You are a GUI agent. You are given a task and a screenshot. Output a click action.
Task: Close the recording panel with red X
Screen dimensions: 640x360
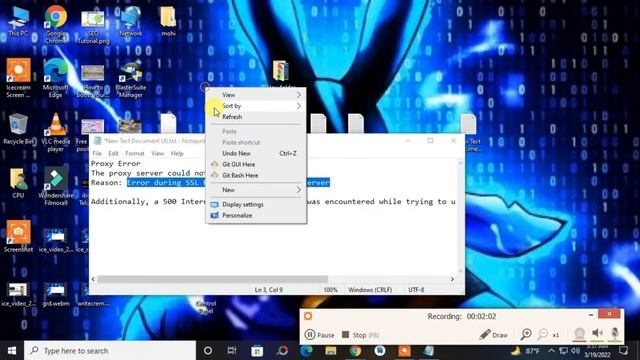(609, 314)
